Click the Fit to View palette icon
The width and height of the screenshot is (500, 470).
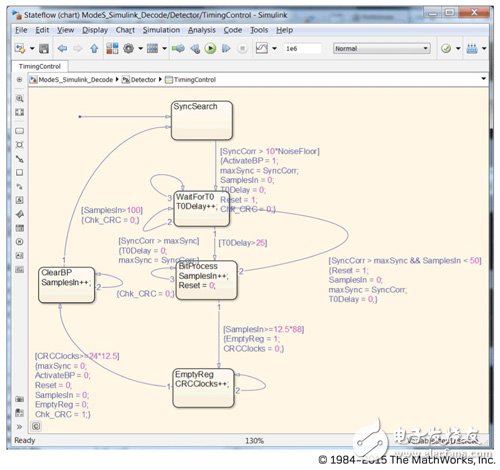tap(20, 112)
